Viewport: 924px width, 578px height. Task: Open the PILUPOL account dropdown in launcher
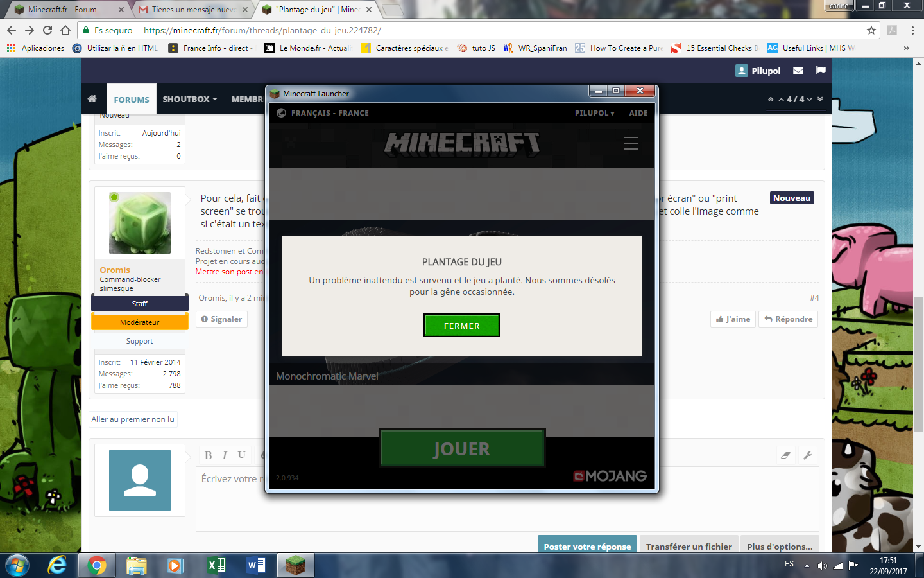point(594,113)
